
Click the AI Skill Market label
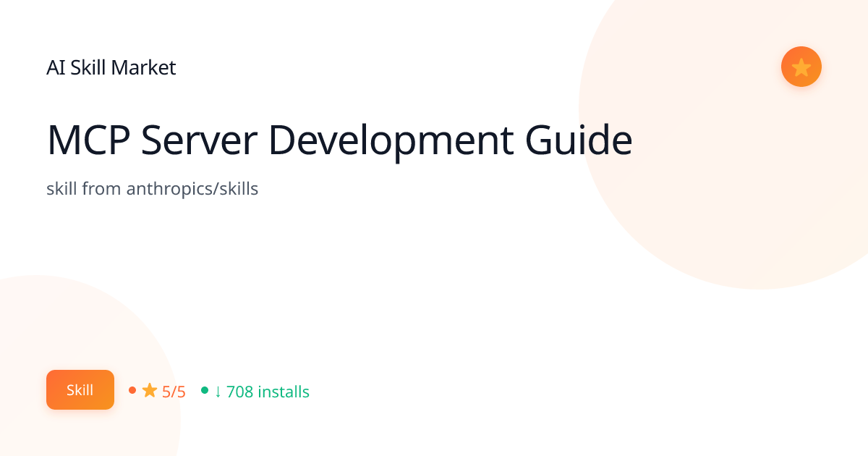click(111, 68)
